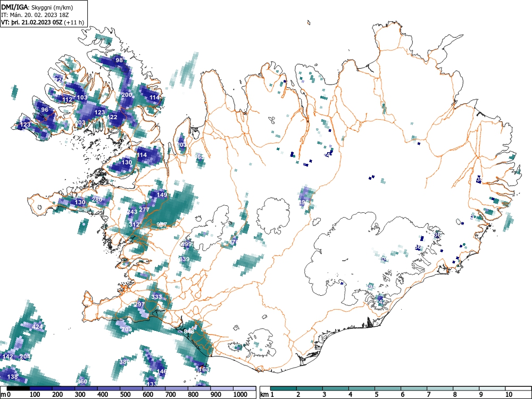Click the visibility value 163 off the south coast

204,369
